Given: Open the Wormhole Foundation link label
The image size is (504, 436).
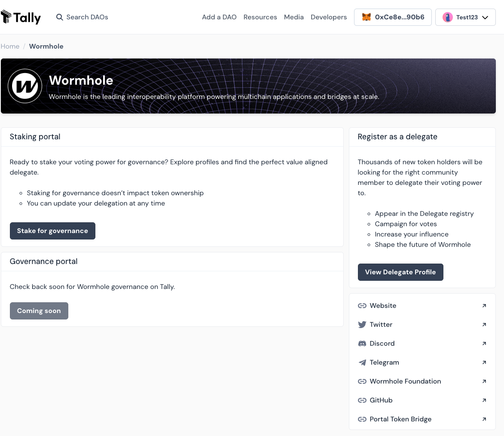Looking at the screenshot, I should 405,381.
